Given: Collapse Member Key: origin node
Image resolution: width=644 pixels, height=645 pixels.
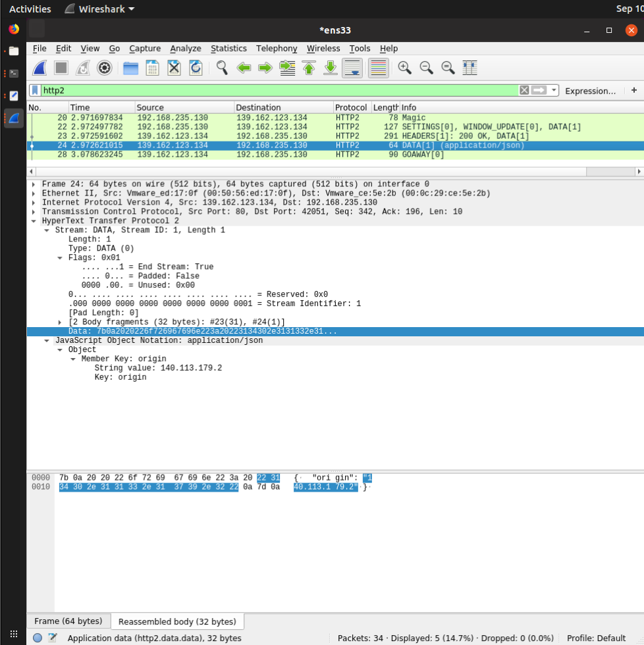Looking at the screenshot, I should [73, 359].
